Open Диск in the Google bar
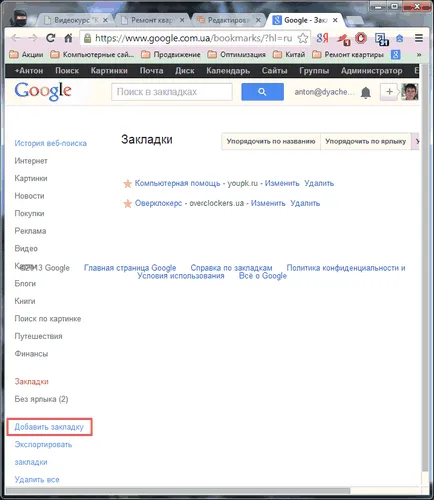The image size is (434, 500). click(185, 71)
